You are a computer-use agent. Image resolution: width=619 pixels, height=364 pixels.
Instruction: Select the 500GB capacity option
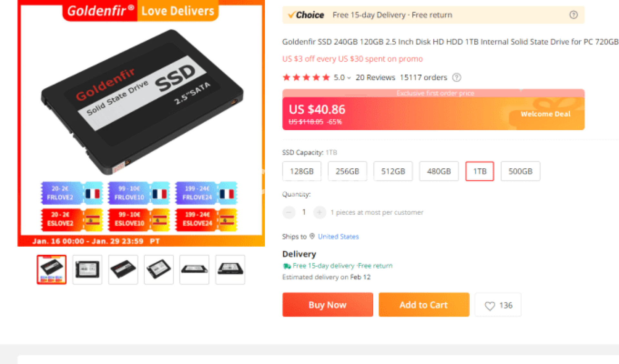[x=520, y=171]
